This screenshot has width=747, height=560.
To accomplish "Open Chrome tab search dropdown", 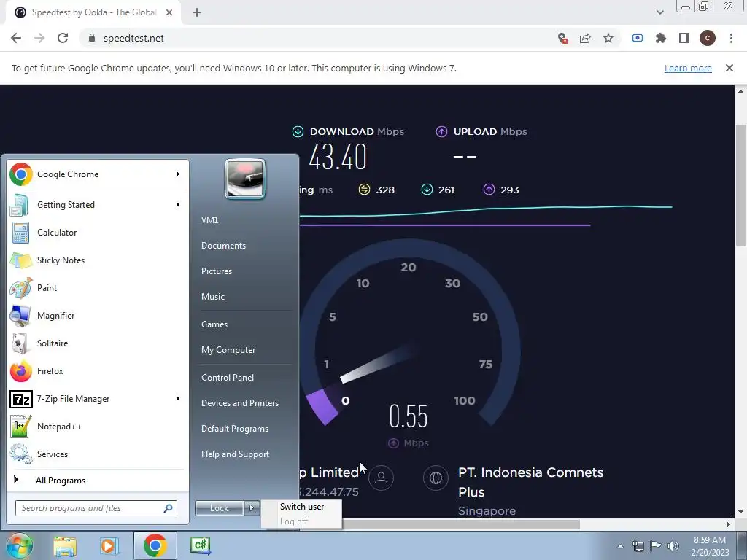I will pos(659,12).
